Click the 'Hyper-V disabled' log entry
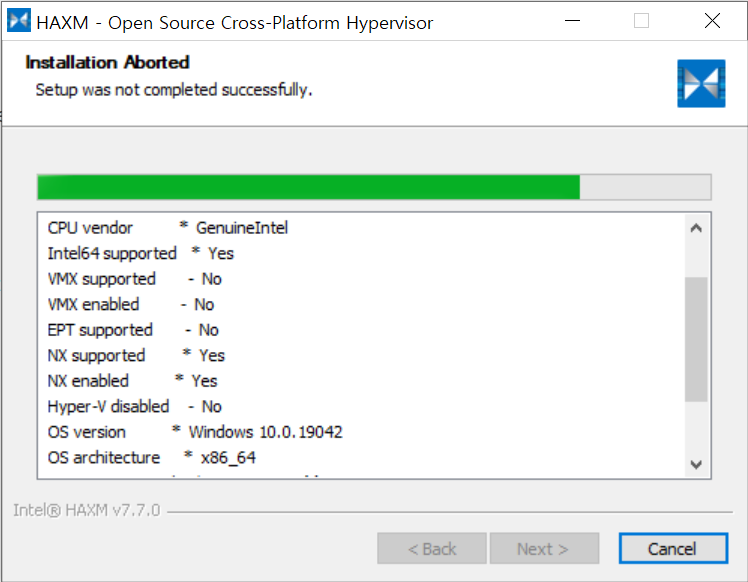 pyautogui.click(x=135, y=406)
